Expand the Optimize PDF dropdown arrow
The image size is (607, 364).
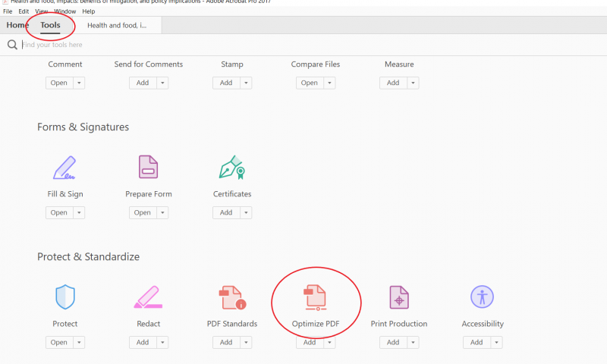[329, 342]
